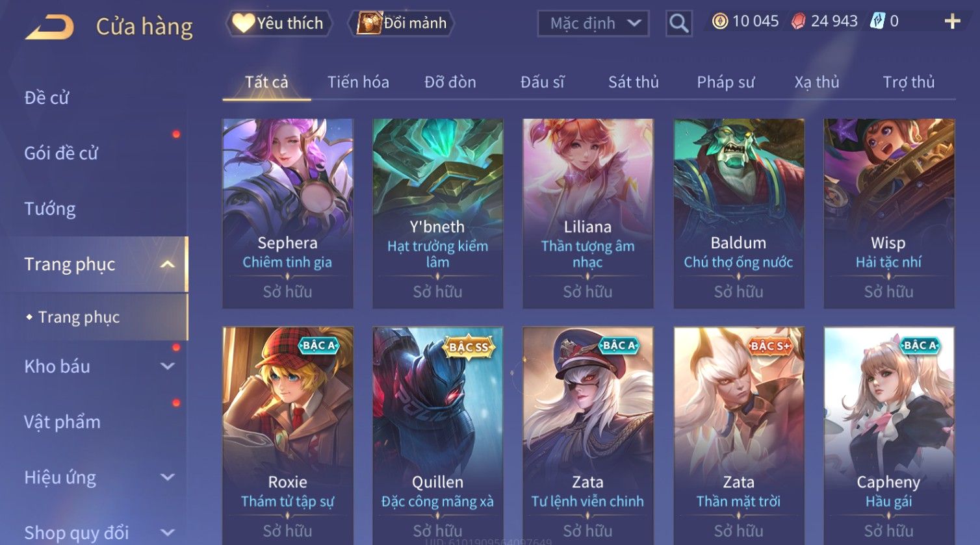Expand the Kho báu section
980x545 pixels.
[x=168, y=366]
